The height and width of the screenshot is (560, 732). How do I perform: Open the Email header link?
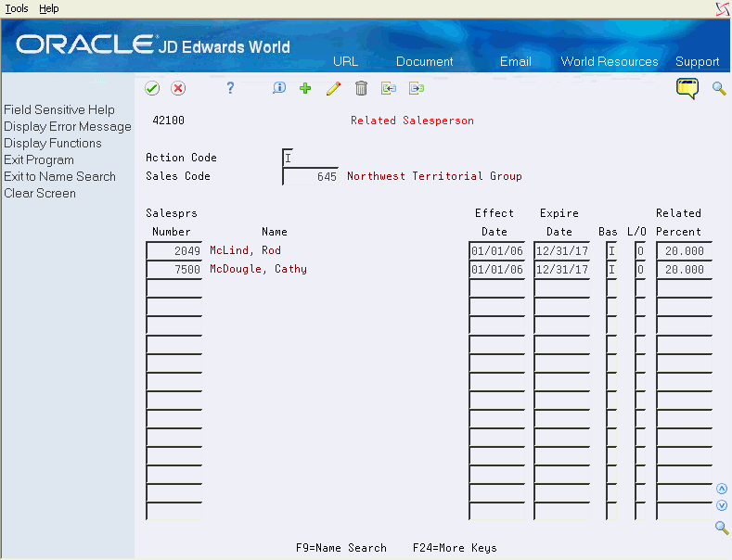point(516,61)
